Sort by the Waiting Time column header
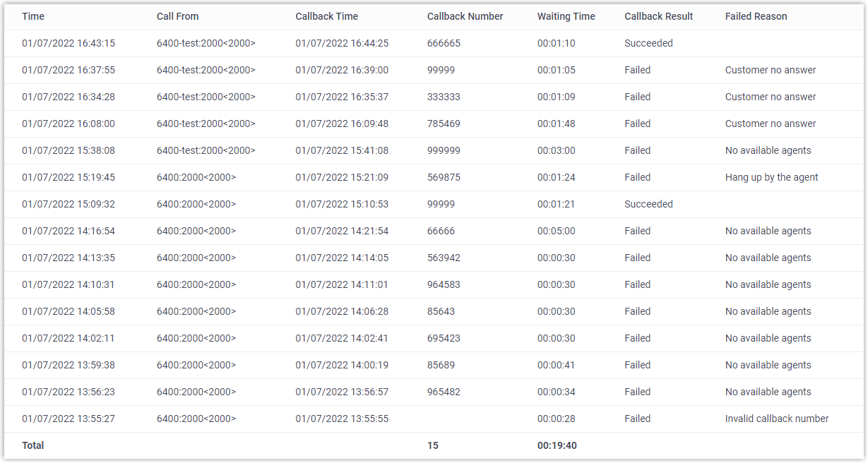 [x=566, y=16]
